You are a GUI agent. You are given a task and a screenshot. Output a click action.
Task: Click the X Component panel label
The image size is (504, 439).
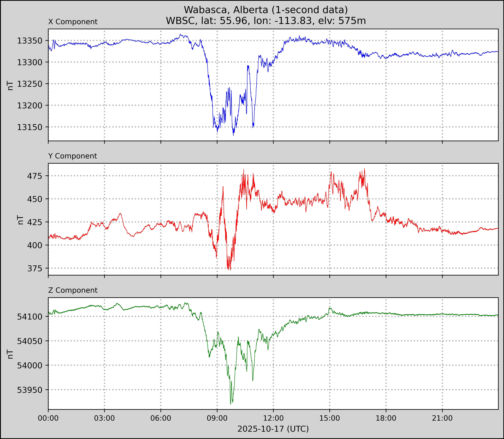(73, 22)
